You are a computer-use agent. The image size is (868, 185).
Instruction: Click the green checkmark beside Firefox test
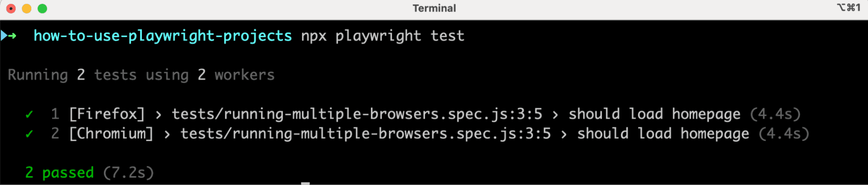click(29, 114)
